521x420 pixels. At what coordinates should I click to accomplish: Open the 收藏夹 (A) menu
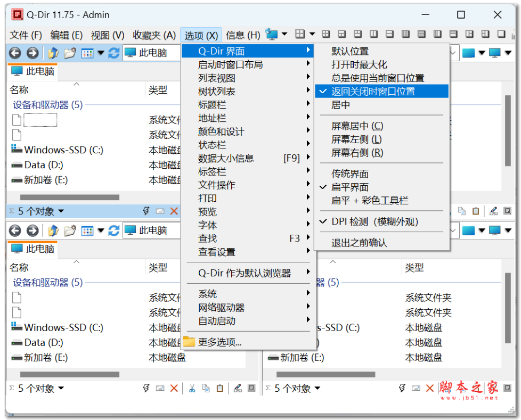click(154, 35)
